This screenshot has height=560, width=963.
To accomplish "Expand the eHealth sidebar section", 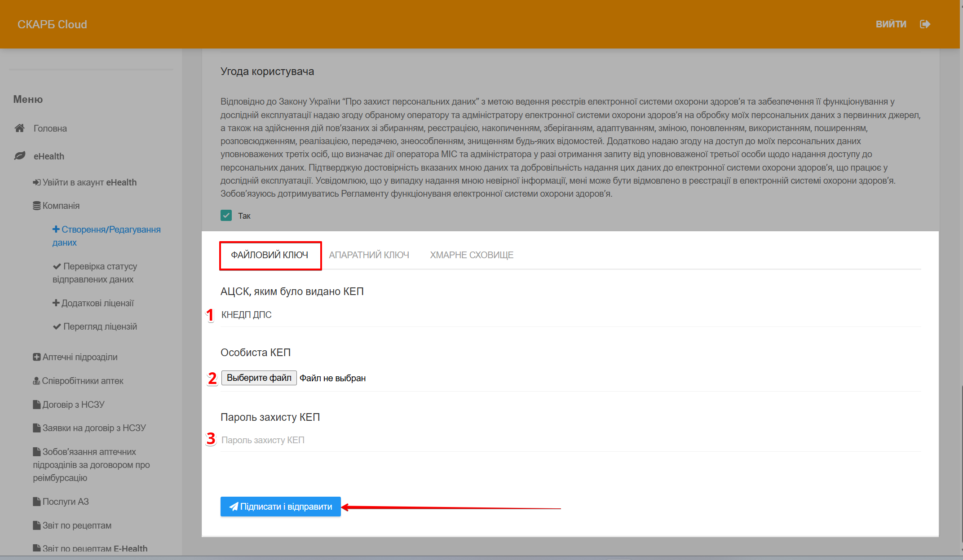I will point(49,156).
